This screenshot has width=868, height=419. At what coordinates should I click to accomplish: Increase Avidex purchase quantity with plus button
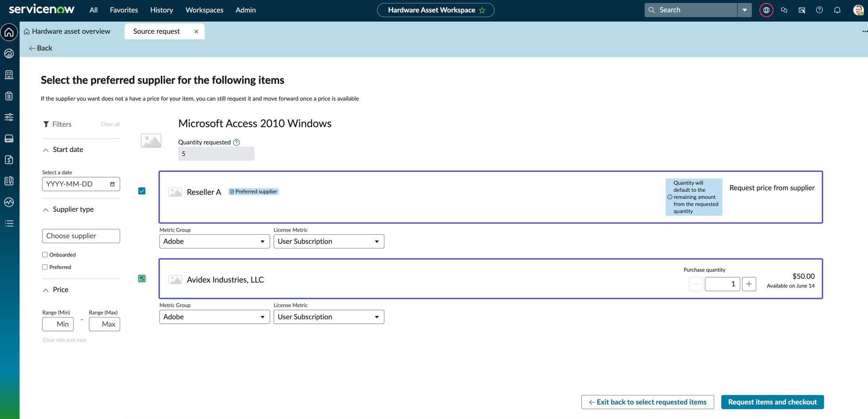749,284
